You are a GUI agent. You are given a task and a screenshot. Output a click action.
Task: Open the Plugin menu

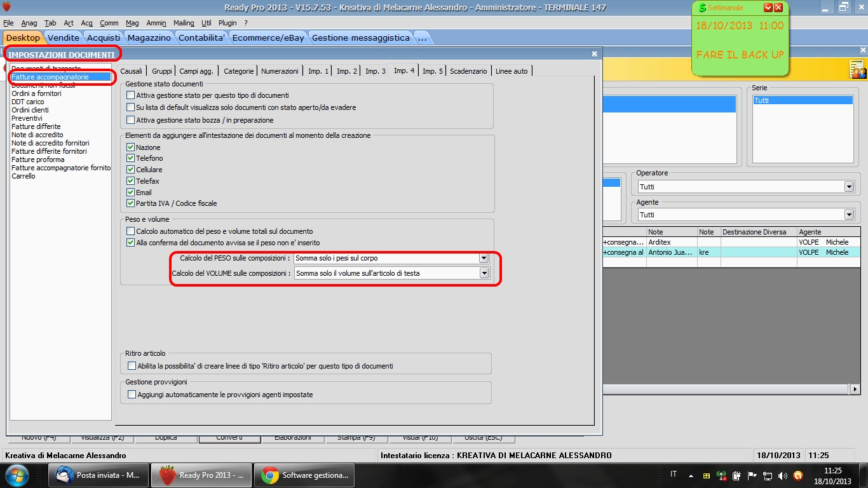[227, 23]
